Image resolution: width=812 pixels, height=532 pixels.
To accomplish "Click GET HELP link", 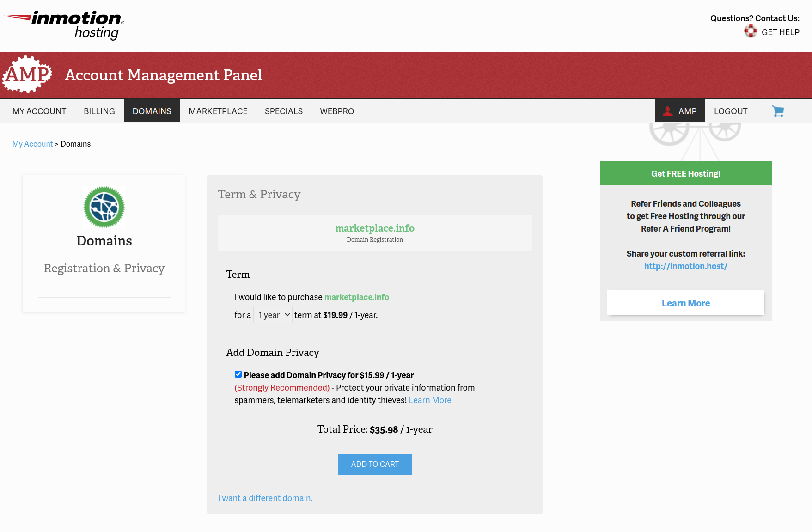I will 781,32.
